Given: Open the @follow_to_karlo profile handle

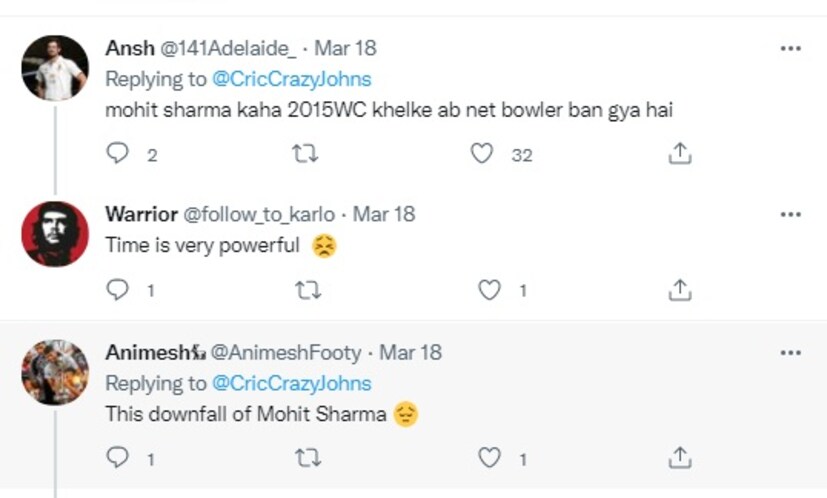Looking at the screenshot, I should [x=258, y=214].
